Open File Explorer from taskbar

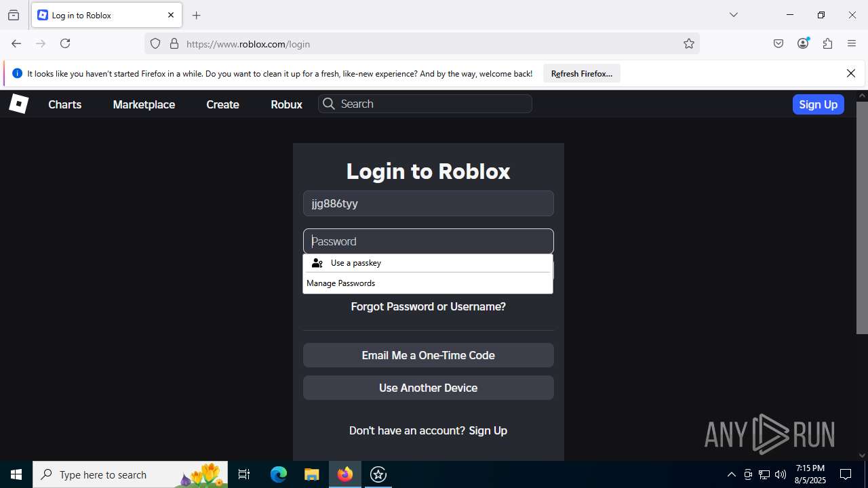pos(311,474)
